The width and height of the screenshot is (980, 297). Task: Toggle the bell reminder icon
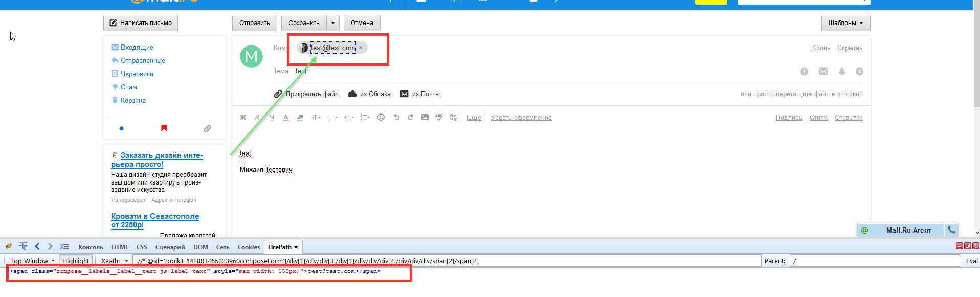[x=842, y=72]
